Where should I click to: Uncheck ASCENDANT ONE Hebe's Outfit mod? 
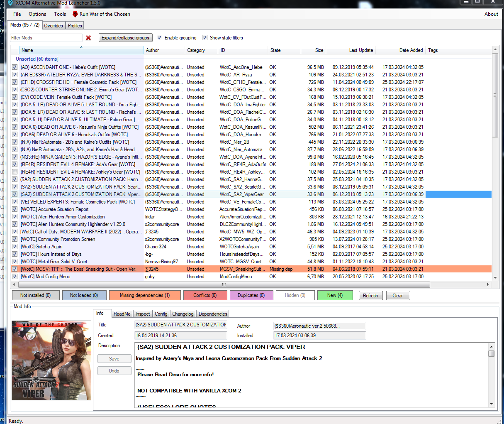[x=15, y=67]
